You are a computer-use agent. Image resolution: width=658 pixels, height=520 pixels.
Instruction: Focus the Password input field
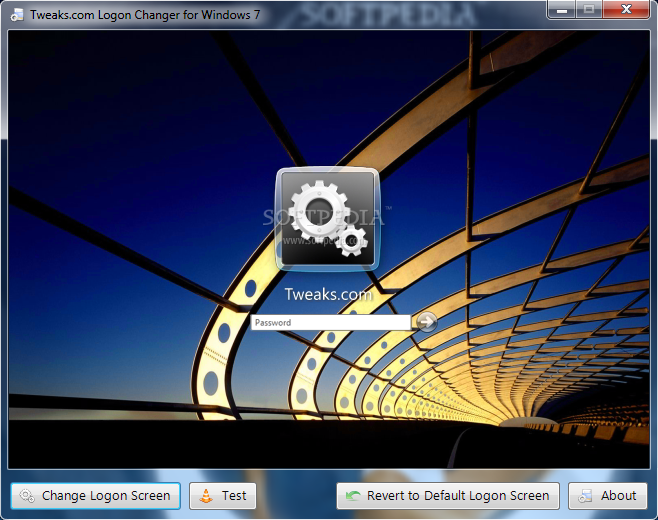point(331,322)
